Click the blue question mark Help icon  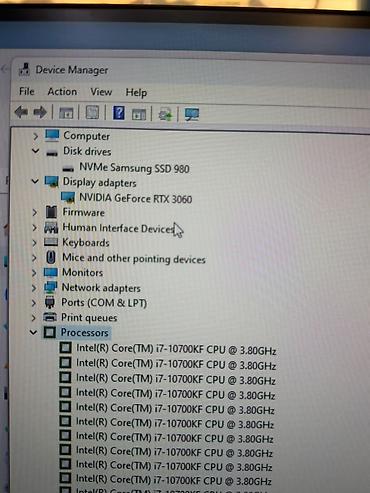pyautogui.click(x=119, y=113)
